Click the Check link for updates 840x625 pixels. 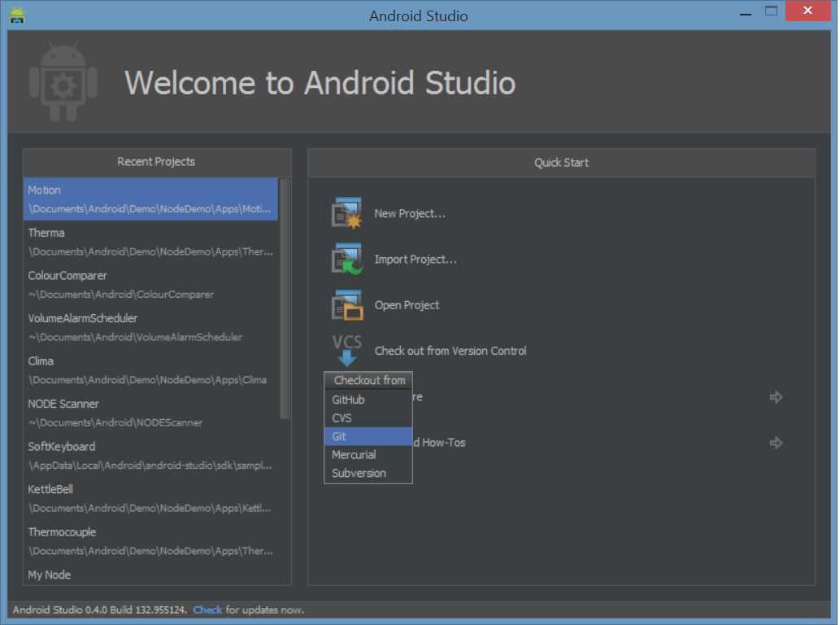pos(207,610)
